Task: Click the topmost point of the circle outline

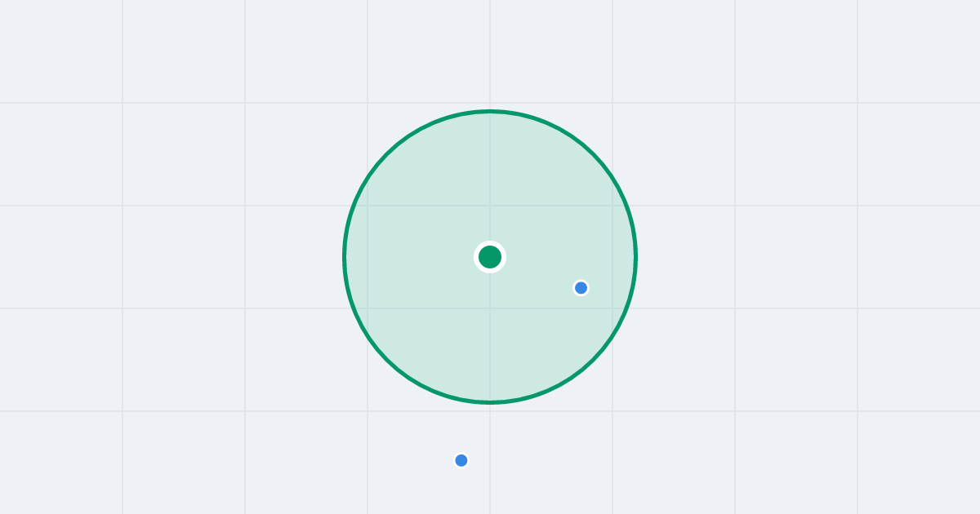Action: click(x=490, y=111)
